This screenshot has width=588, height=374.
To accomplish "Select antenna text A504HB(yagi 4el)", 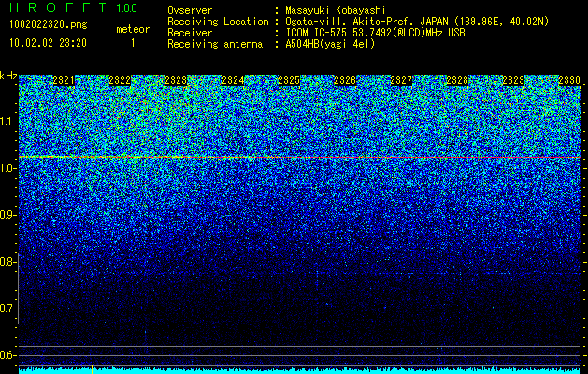I will pyautogui.click(x=330, y=44).
